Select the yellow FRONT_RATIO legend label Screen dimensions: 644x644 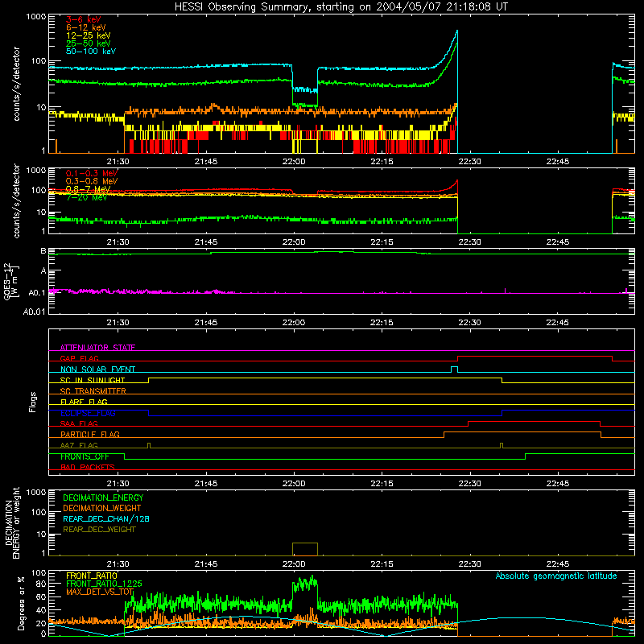point(92,576)
